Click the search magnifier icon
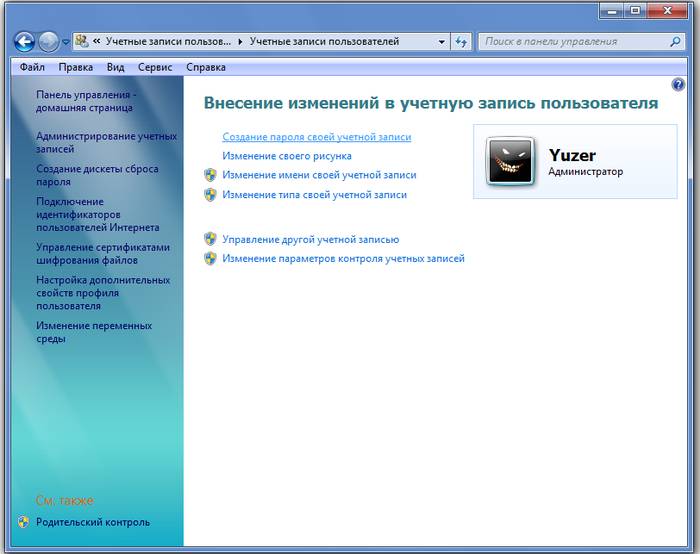 (675, 42)
